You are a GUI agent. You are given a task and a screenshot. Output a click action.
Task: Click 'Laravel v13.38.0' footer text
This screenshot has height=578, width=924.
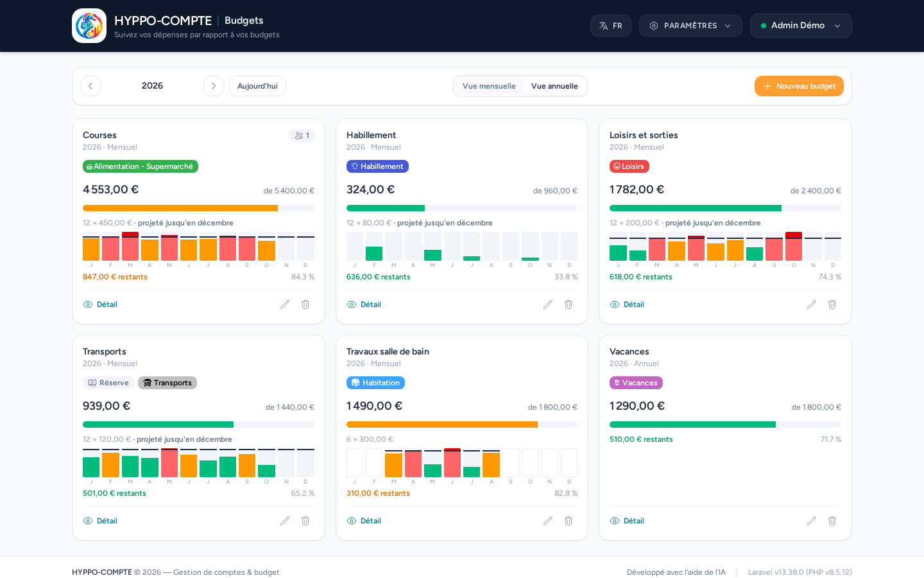pos(800,572)
